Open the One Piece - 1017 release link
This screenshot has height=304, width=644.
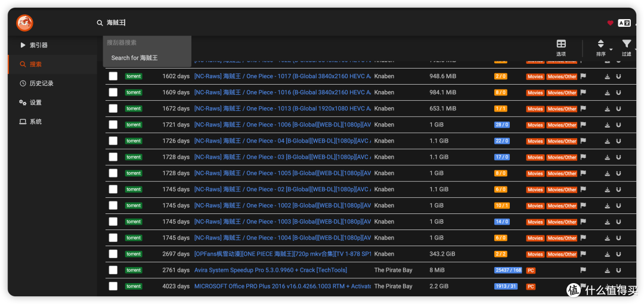tap(283, 76)
